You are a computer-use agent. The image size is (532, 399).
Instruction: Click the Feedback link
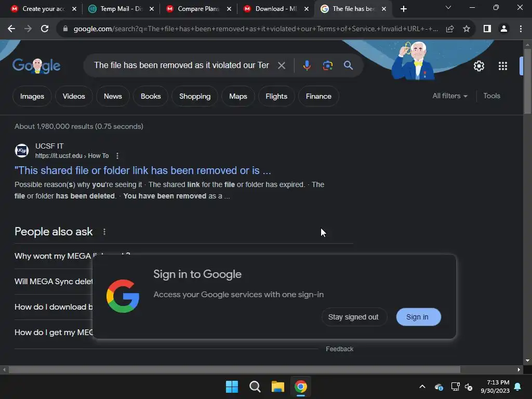point(339,349)
